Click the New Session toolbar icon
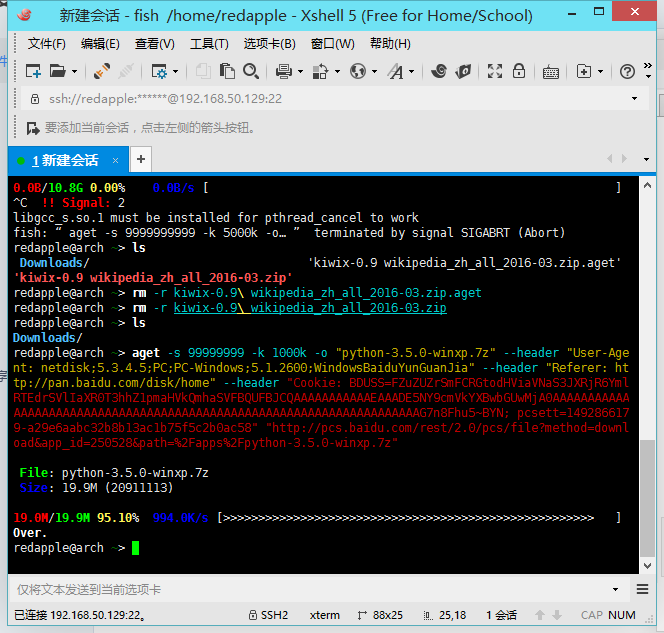 point(33,71)
